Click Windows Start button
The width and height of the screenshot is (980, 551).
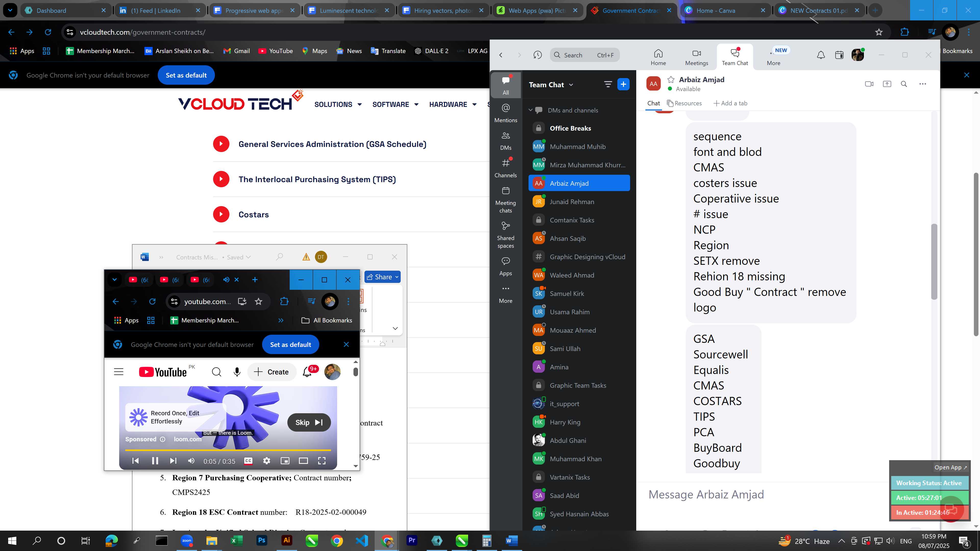point(12,540)
